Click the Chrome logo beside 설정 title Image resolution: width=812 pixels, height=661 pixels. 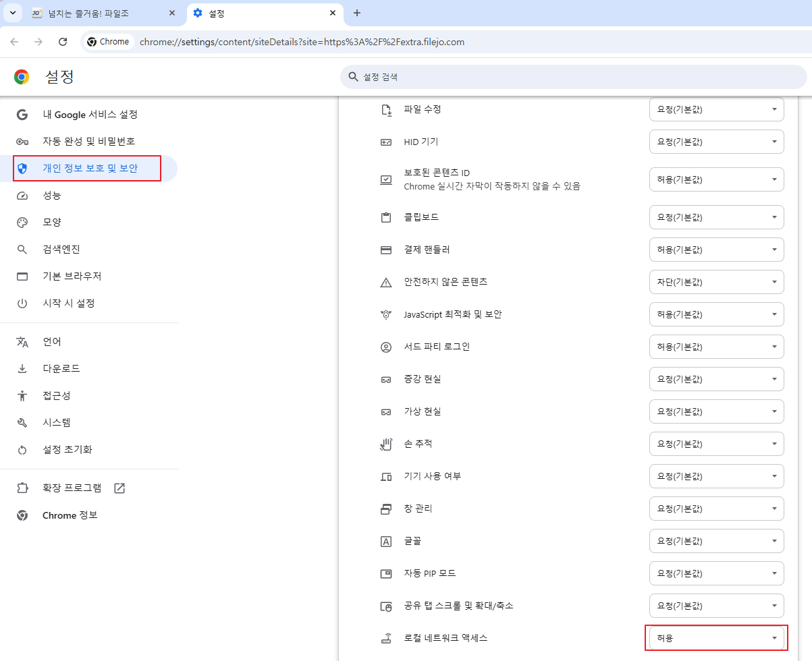(22, 77)
